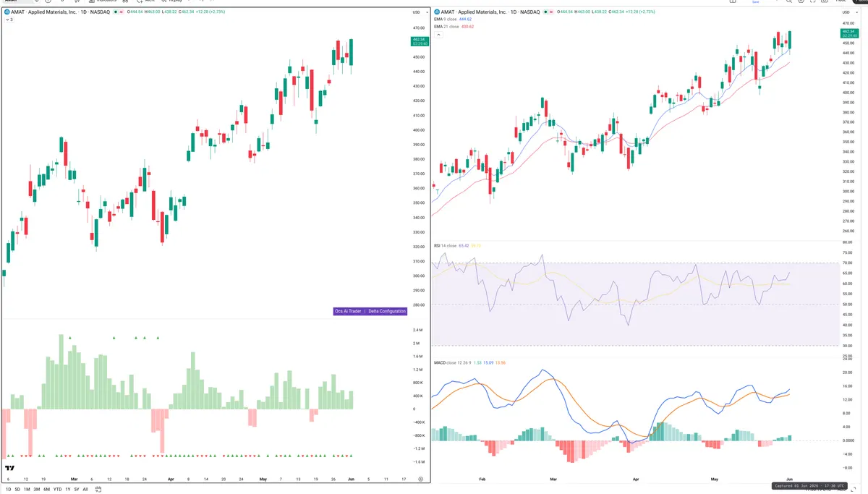Collapse the left chart legend showing 3 indicators

point(8,20)
